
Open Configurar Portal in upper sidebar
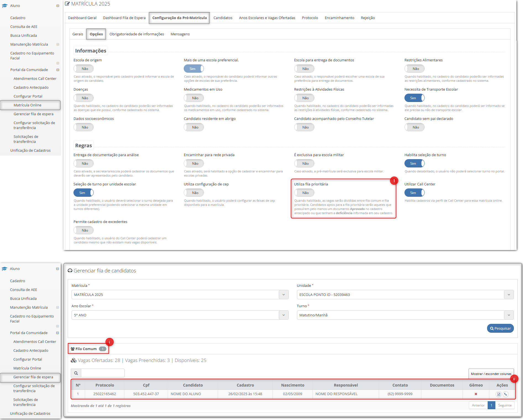pos(28,96)
